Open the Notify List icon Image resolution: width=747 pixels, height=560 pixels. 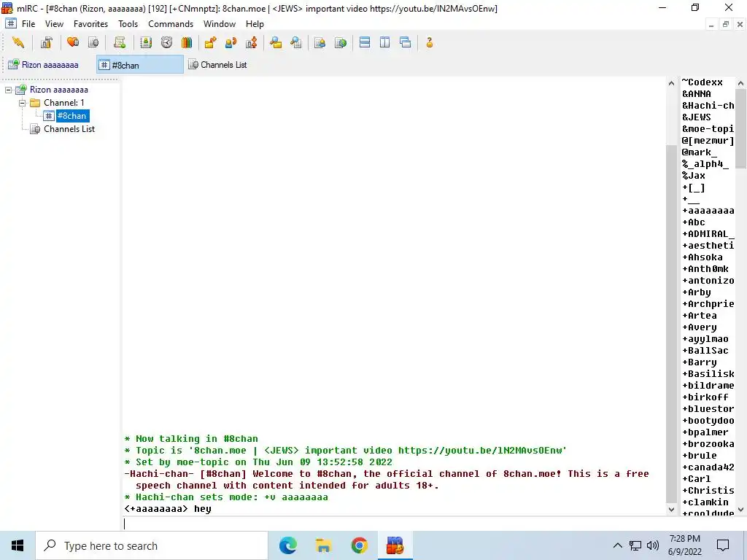tap(320, 42)
